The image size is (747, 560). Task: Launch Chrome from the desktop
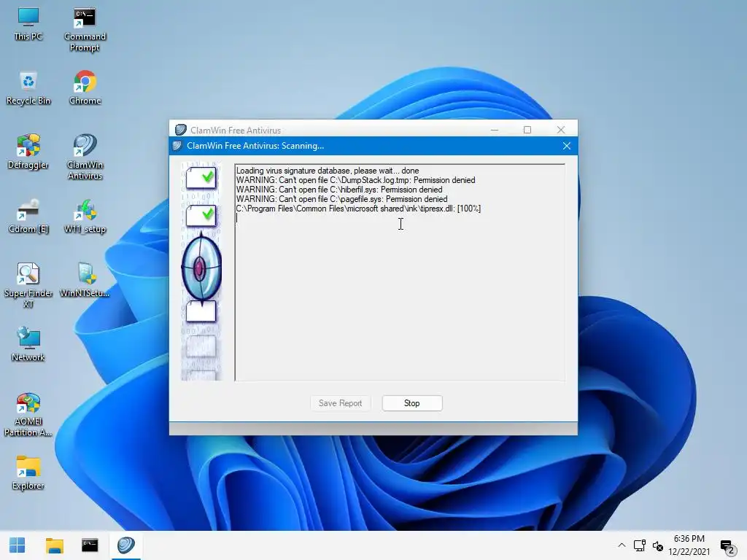(85, 88)
